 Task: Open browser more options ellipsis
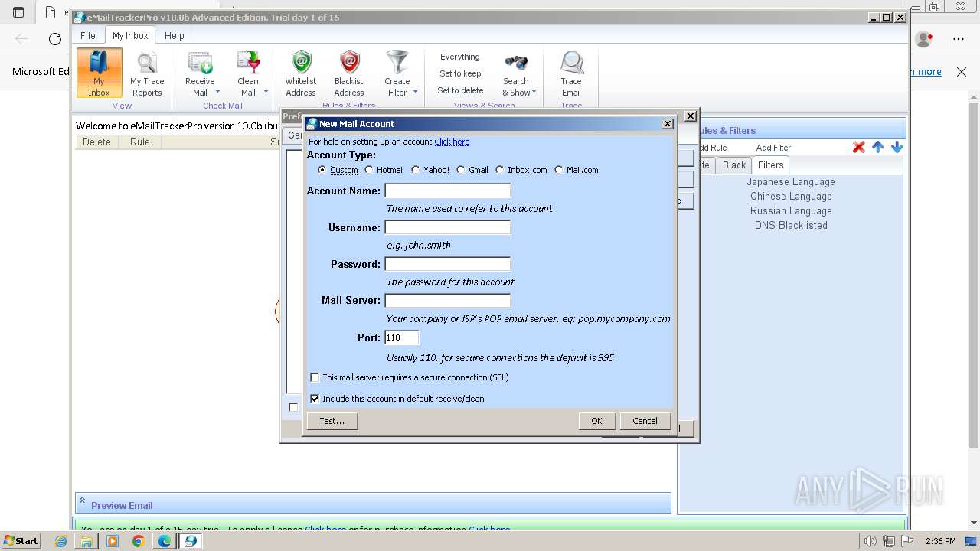[959, 39]
